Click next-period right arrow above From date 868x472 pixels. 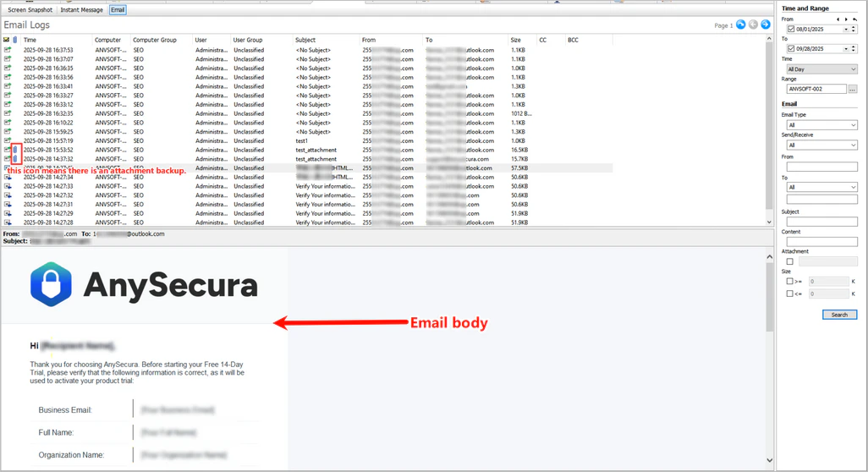tap(846, 19)
